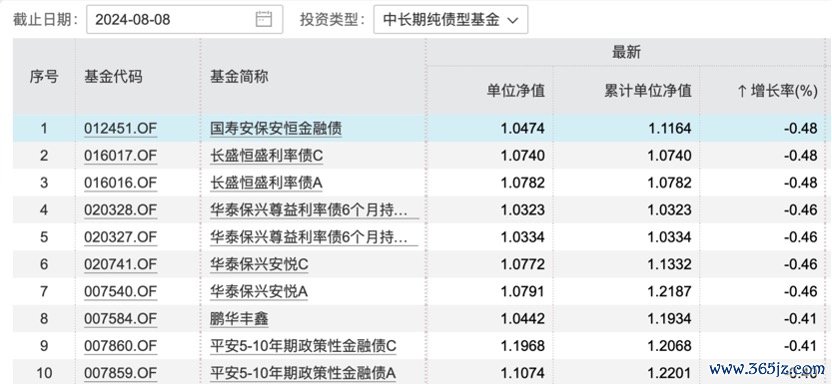Select the net value 1.1074 cell

coord(523,373)
